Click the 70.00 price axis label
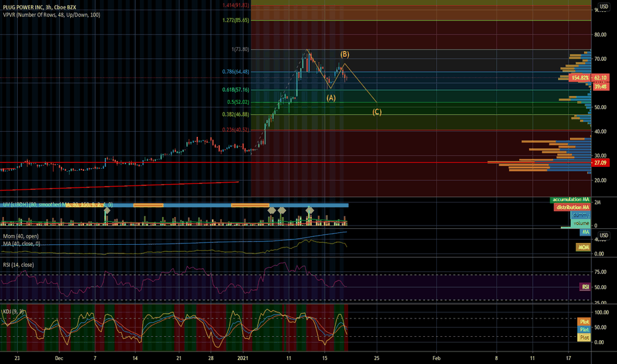 [600, 59]
